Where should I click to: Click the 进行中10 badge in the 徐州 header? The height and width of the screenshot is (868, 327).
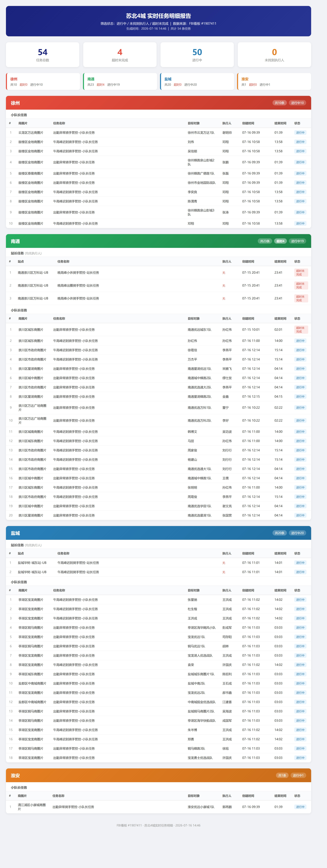pos(297,103)
